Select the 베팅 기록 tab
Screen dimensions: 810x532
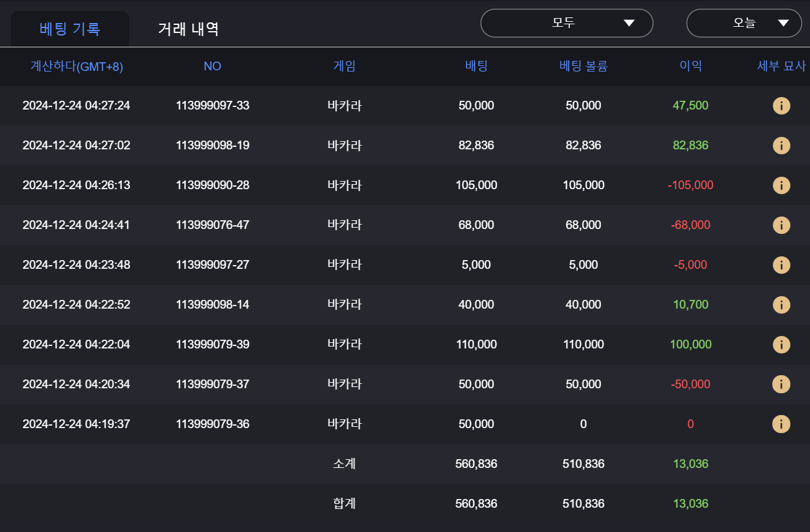tap(70, 29)
